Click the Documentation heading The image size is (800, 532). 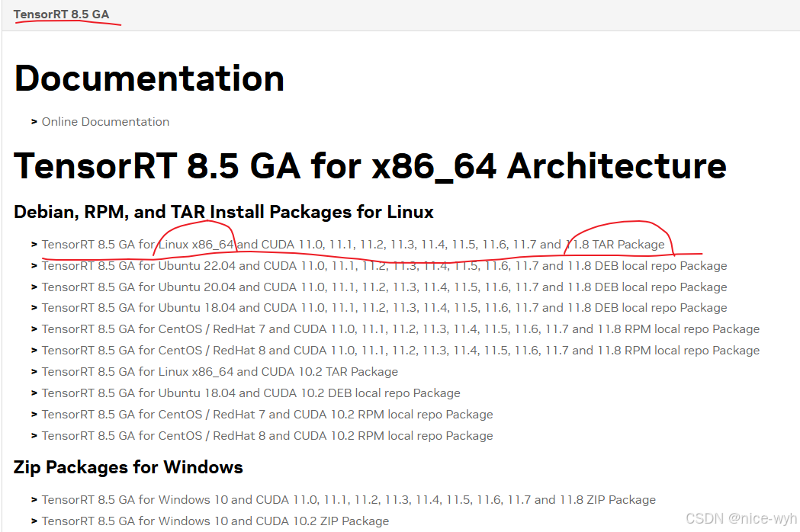(149, 79)
